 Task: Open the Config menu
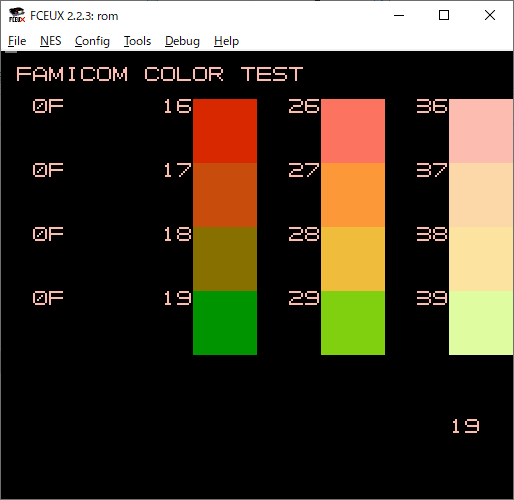coord(92,41)
